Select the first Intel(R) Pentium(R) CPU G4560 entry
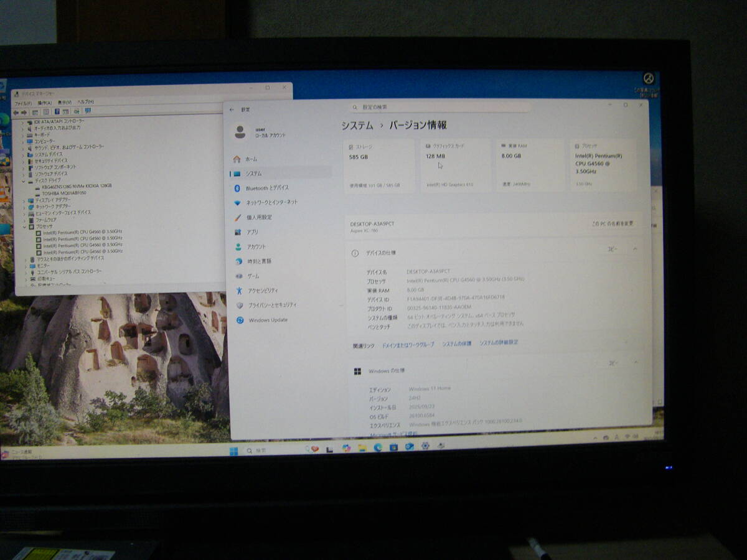 [x=79, y=232]
